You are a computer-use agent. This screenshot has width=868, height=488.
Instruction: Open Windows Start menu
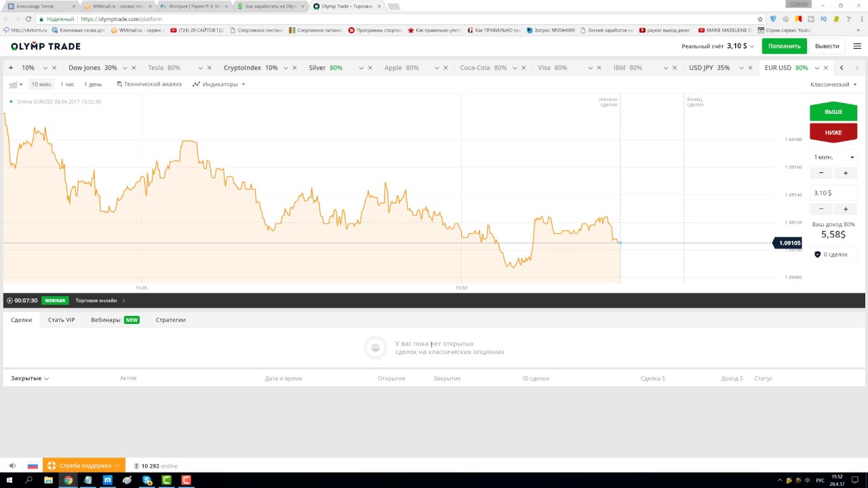point(9,480)
